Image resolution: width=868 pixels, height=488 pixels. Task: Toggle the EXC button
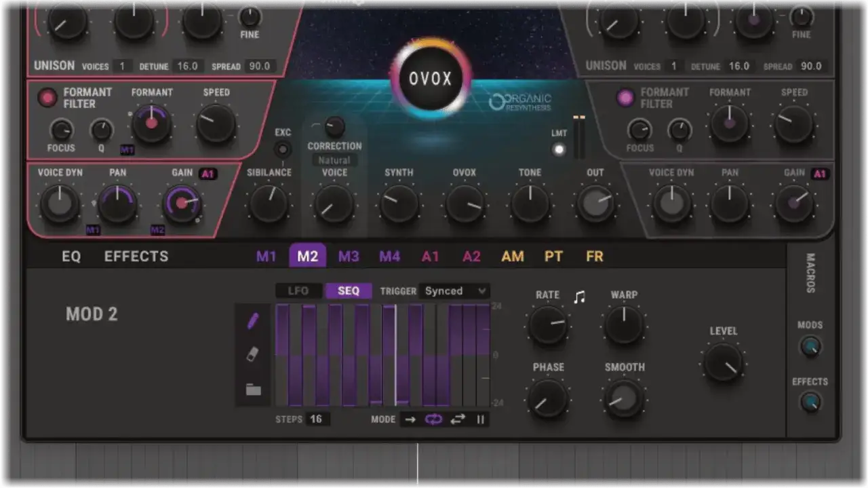[282, 150]
